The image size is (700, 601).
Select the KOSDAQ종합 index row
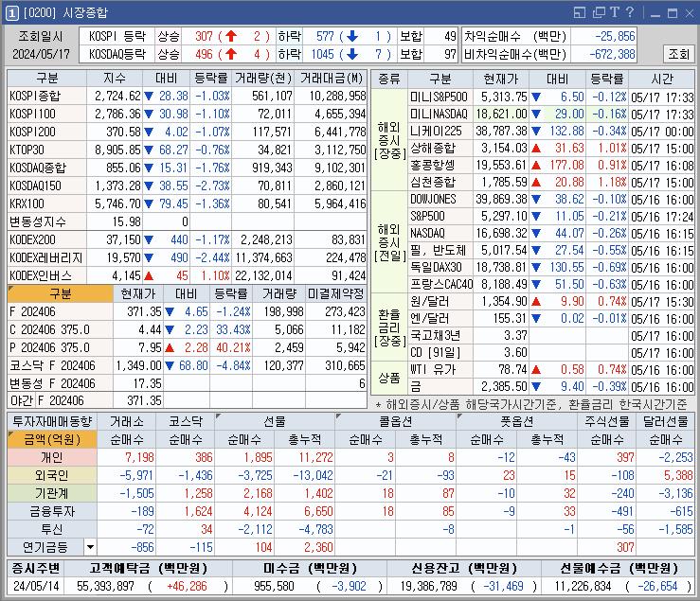(187, 168)
